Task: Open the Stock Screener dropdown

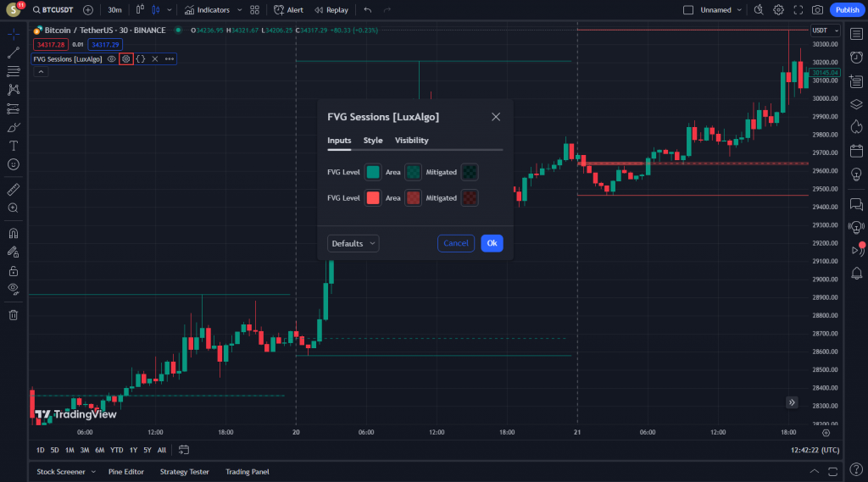Action: [66, 472]
